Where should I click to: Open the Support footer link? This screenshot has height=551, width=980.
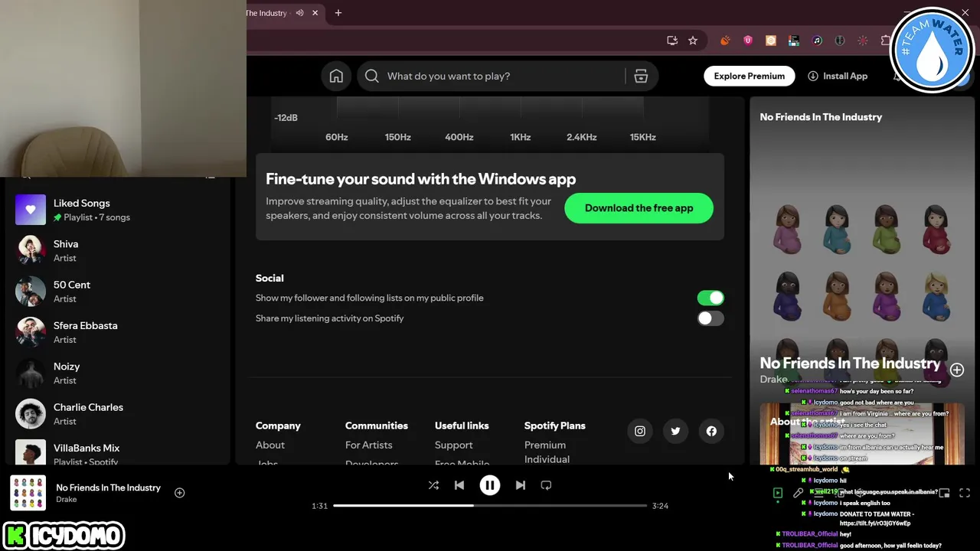pyautogui.click(x=453, y=445)
